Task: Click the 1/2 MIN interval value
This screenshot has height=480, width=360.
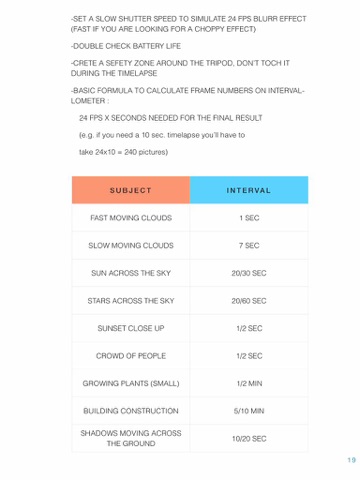Action: point(249,383)
